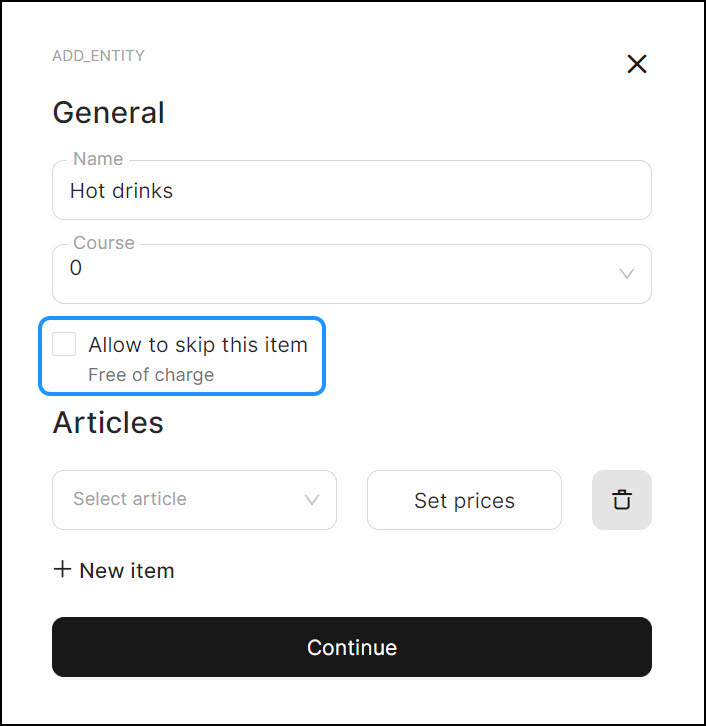Close the ADD_ENTITY dialog with the X
The height and width of the screenshot is (726, 706).
(x=637, y=64)
